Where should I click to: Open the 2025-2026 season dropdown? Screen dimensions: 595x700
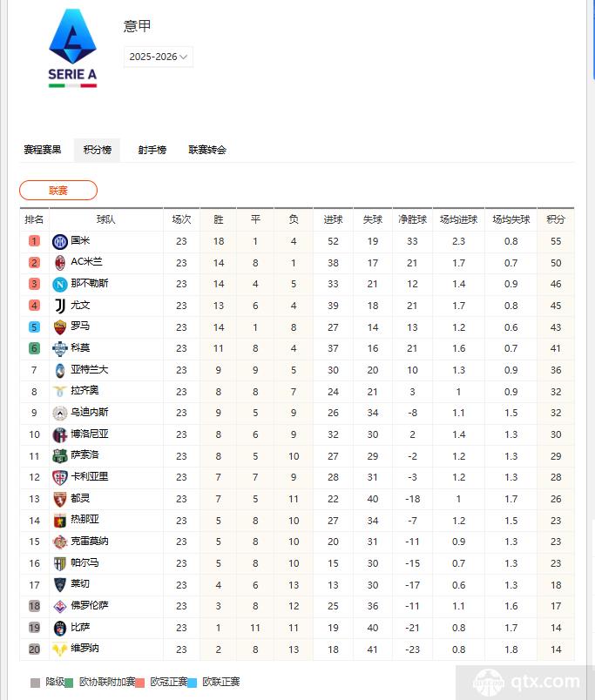(158, 56)
